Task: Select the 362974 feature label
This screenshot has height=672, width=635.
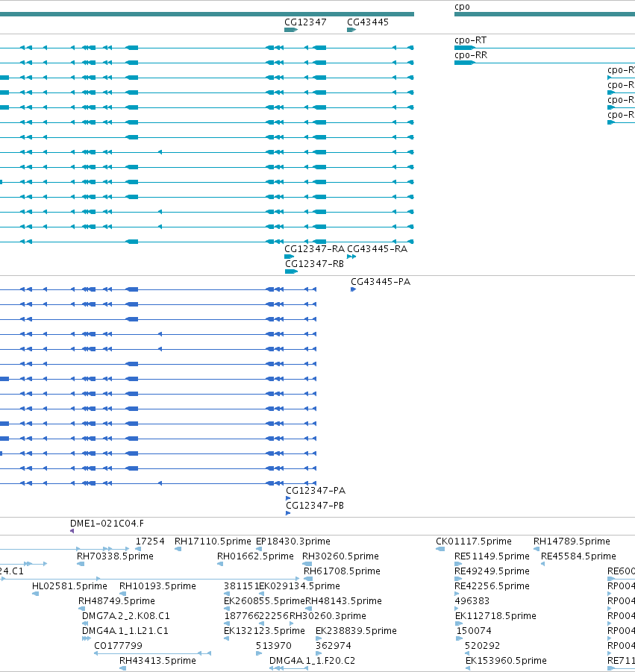Action: 333,646
